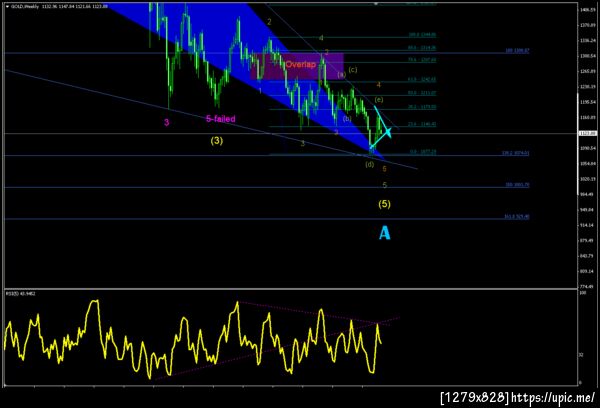Select the blue 161.8 extension level label
The height and width of the screenshot is (408, 600).
coord(517,217)
